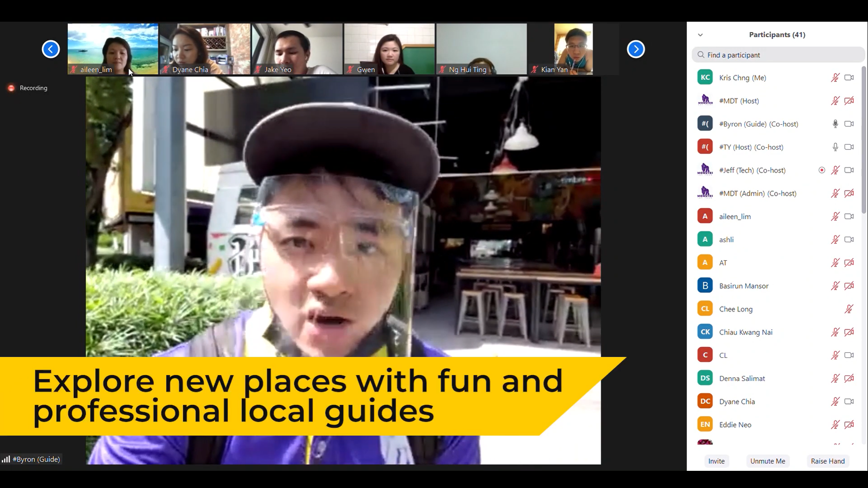Click Dyane Chia muted microphone icon in list
Image resolution: width=868 pixels, height=488 pixels.
(x=835, y=402)
